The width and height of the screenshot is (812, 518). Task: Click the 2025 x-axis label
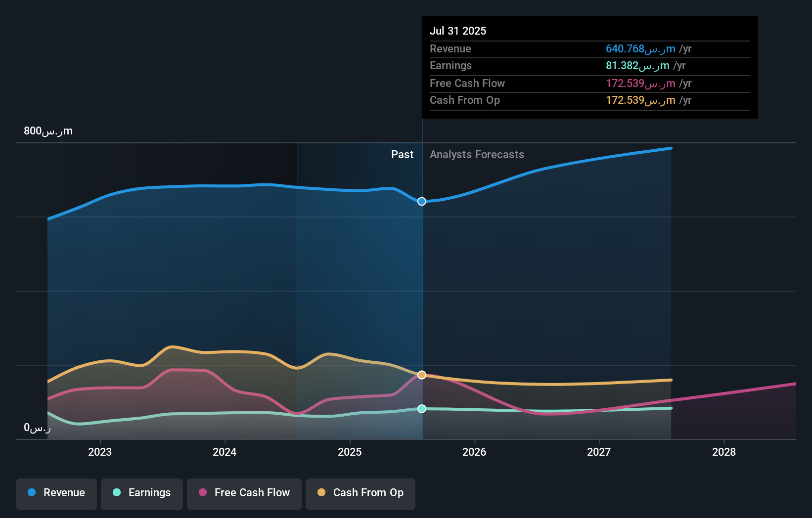[350, 452]
